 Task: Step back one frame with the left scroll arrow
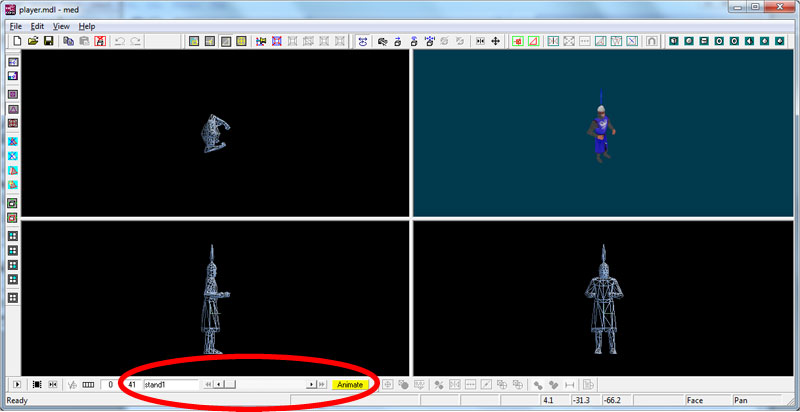pyautogui.click(x=218, y=384)
